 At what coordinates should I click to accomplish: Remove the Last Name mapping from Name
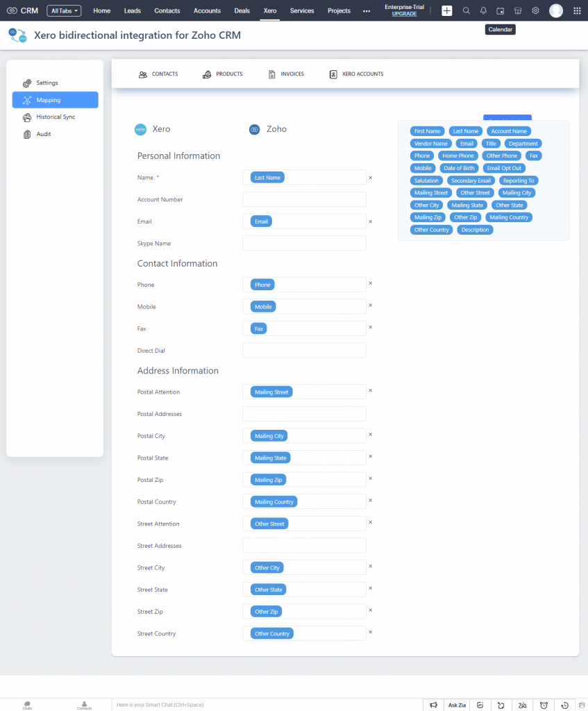[x=371, y=178]
